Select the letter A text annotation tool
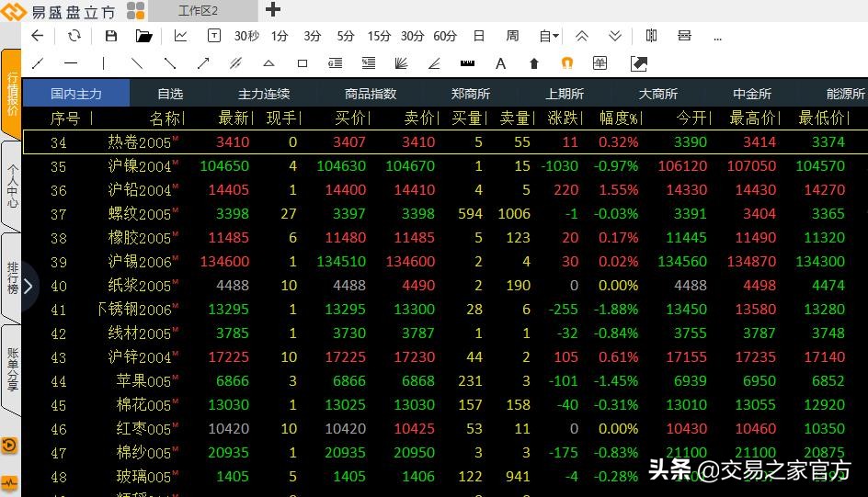The width and height of the screenshot is (868, 497). click(x=500, y=63)
